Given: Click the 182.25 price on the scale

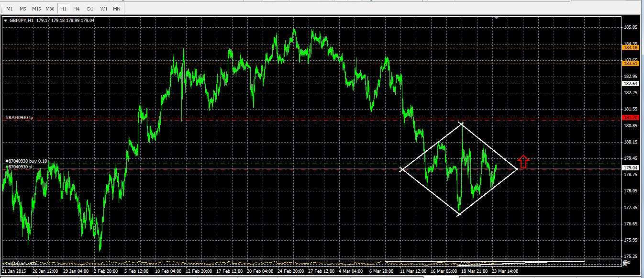Looking at the screenshot, I should 631,93.
